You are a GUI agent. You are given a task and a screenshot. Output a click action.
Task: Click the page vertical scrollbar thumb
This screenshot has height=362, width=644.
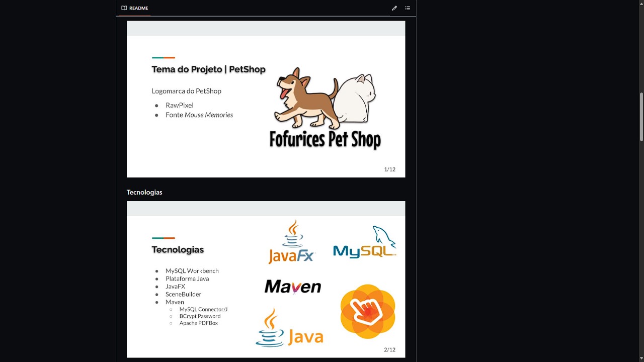[x=641, y=117]
